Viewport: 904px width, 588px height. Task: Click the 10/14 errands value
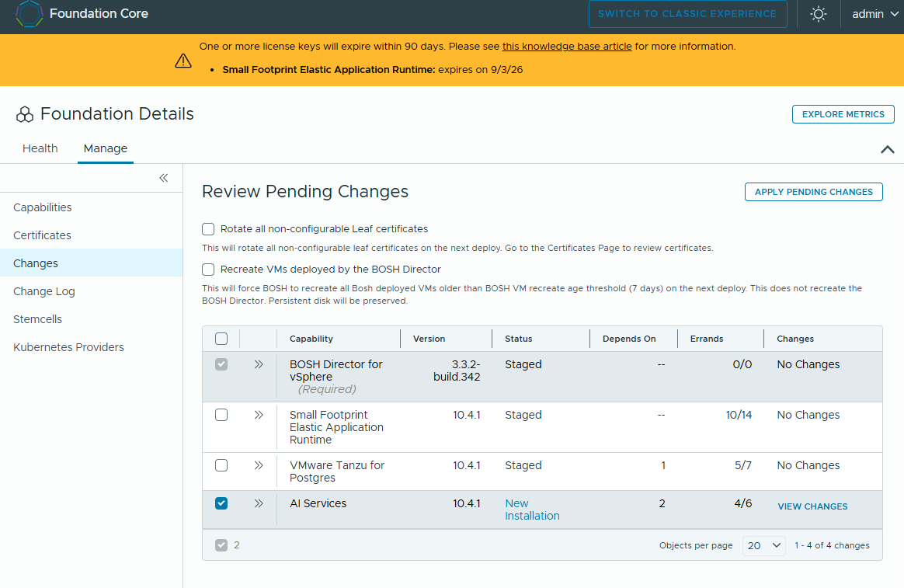pyautogui.click(x=739, y=415)
